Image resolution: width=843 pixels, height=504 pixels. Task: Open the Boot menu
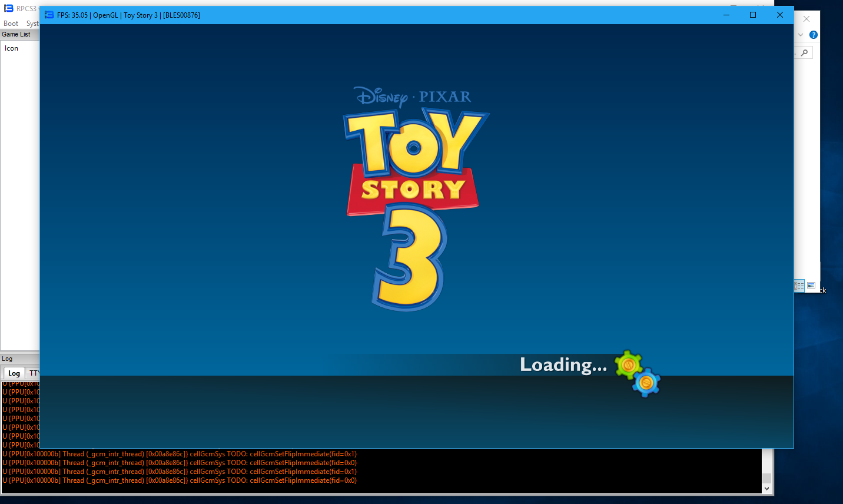tap(11, 24)
